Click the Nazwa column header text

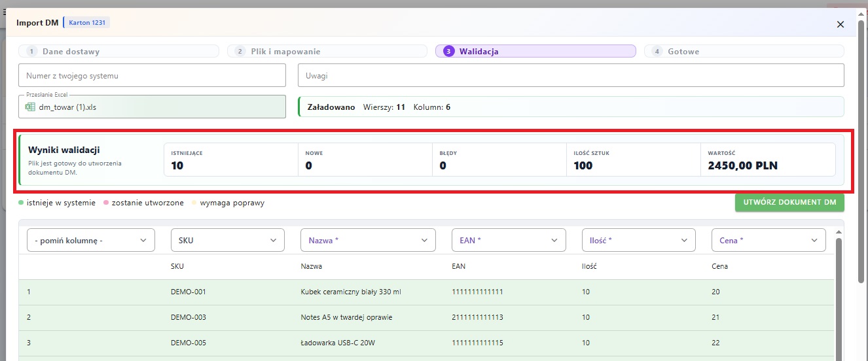pos(312,266)
